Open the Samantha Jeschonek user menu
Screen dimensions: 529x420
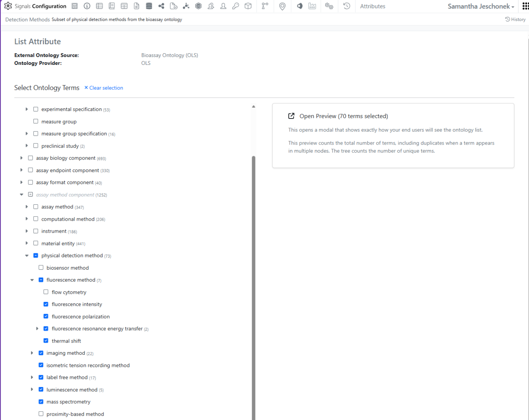pyautogui.click(x=481, y=6)
